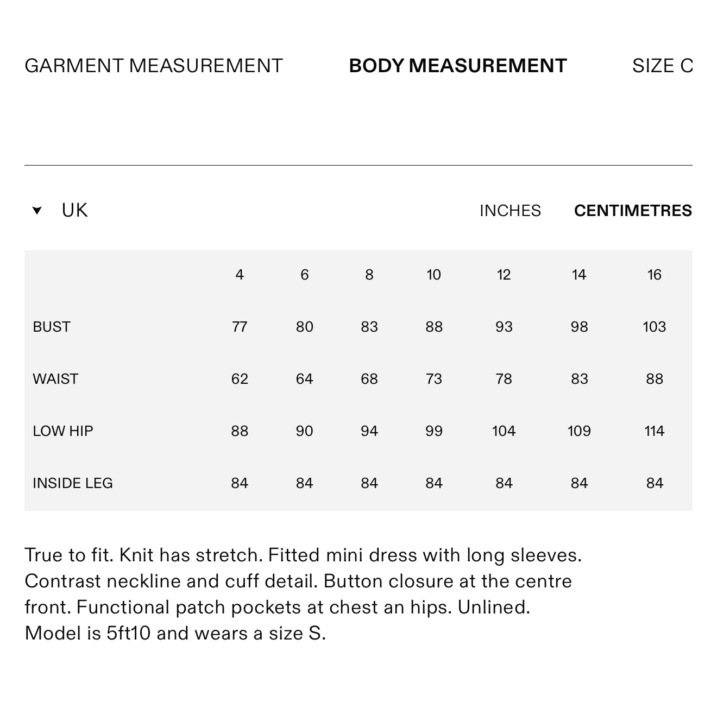Select the Body Measurement tab
The image size is (717, 728).
click(x=458, y=66)
